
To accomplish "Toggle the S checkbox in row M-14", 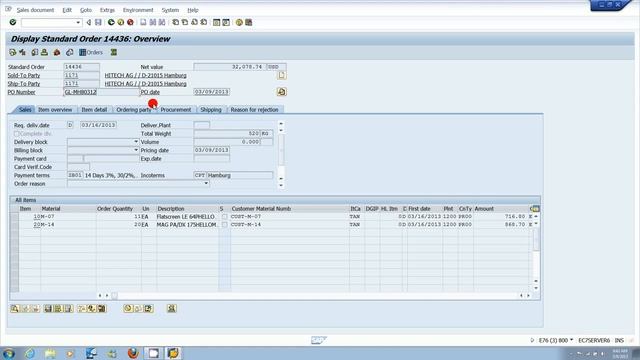I will pyautogui.click(x=224, y=225).
